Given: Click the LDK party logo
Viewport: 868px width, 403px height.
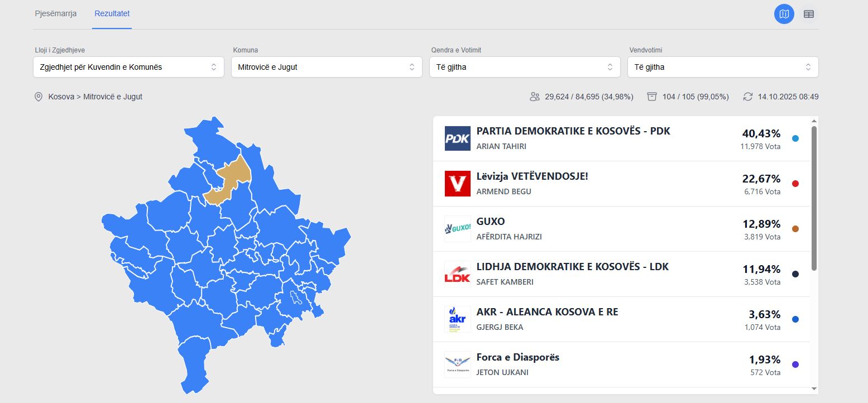Looking at the screenshot, I should (x=457, y=274).
